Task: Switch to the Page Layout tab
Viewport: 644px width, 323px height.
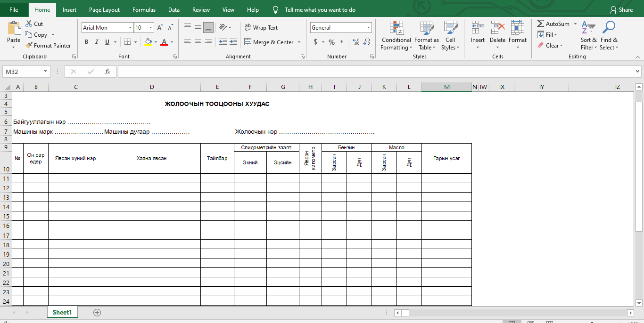Action: click(x=104, y=10)
